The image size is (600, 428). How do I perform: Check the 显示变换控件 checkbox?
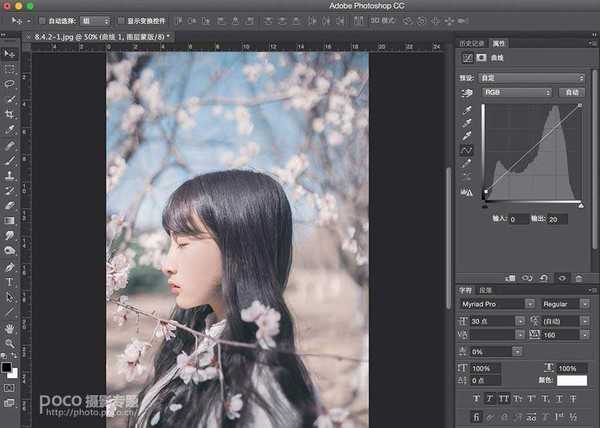coord(121,19)
